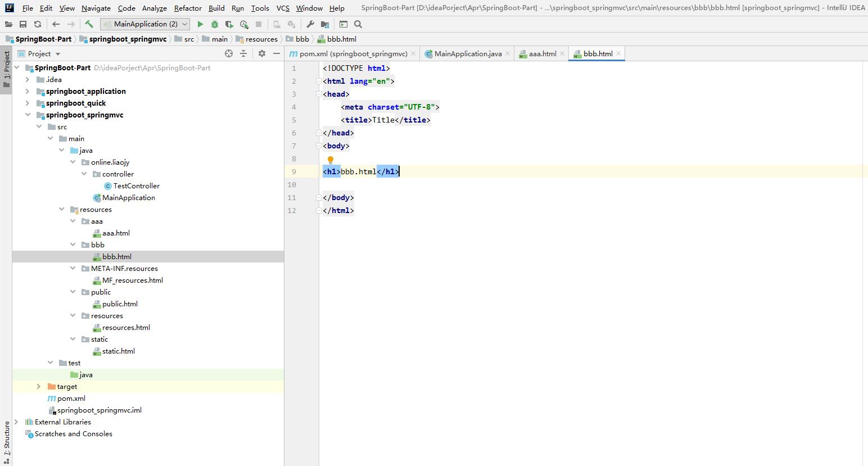Screen dimensions: 868x466
Task: Click the Open folder toolbar icon
Action: [8, 24]
